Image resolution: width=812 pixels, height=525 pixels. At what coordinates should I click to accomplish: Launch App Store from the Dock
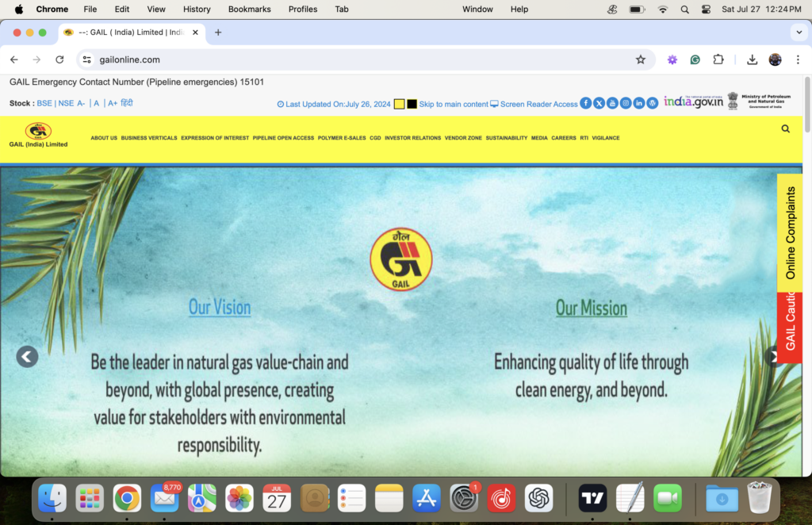click(426, 499)
